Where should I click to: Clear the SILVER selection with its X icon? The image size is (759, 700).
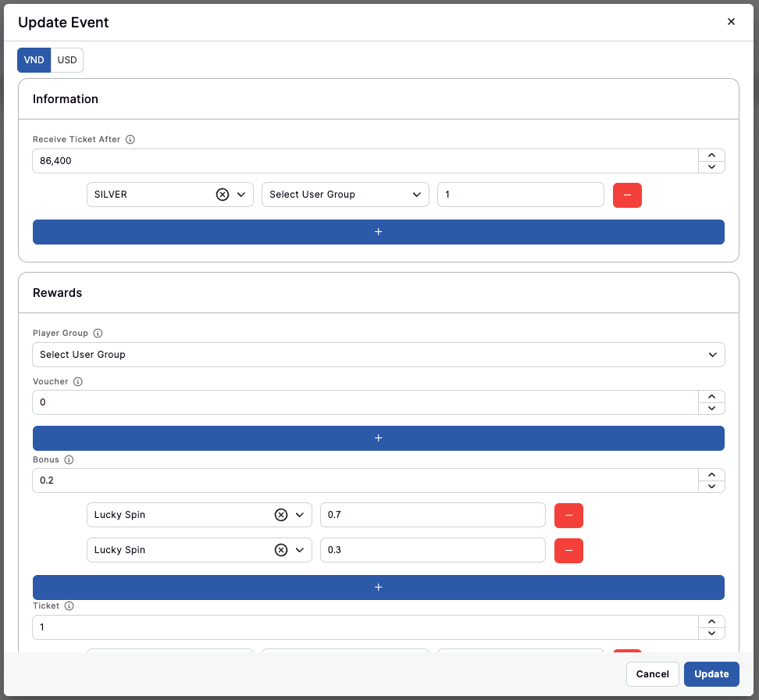pyautogui.click(x=223, y=195)
